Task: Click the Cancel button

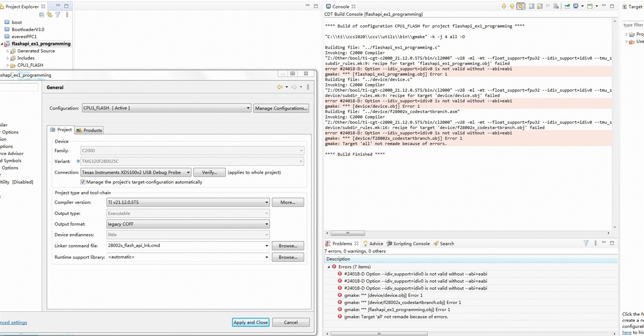Action: (291, 322)
